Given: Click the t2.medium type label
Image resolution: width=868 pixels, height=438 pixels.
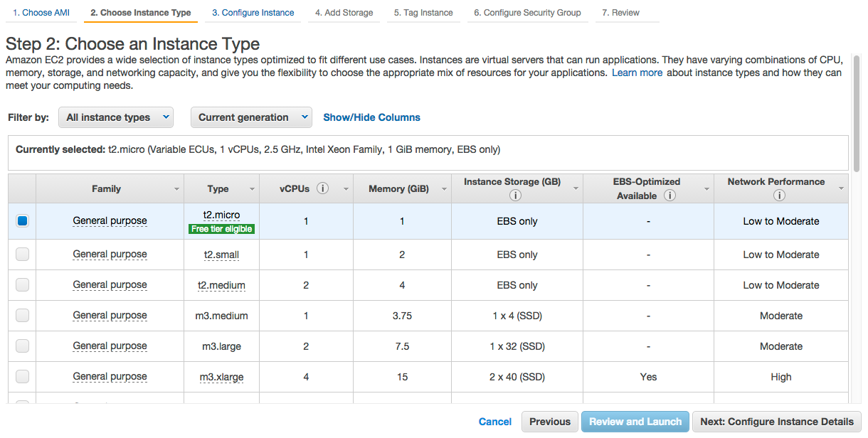Looking at the screenshot, I should click(x=221, y=285).
